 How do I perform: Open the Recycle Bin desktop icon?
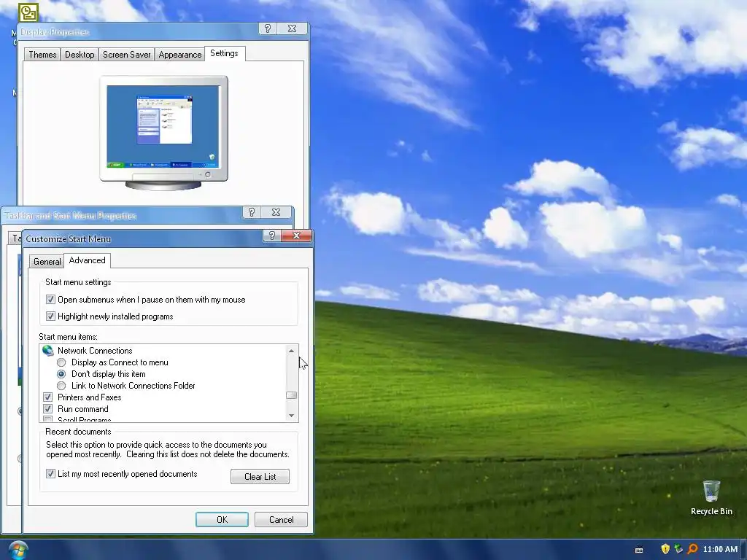pos(711,497)
